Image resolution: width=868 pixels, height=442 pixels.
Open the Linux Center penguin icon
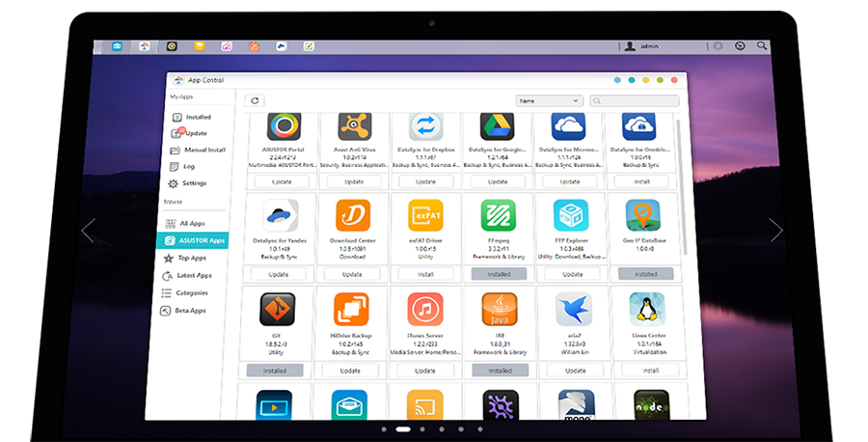tap(647, 309)
